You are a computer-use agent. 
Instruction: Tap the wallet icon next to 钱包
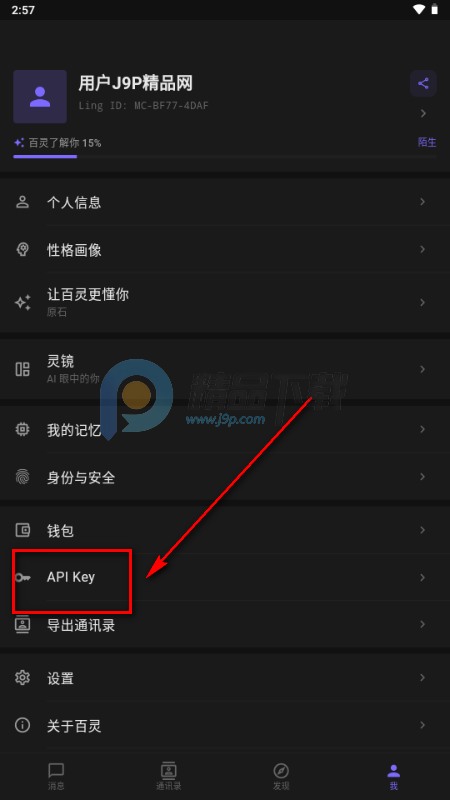click(x=22, y=530)
